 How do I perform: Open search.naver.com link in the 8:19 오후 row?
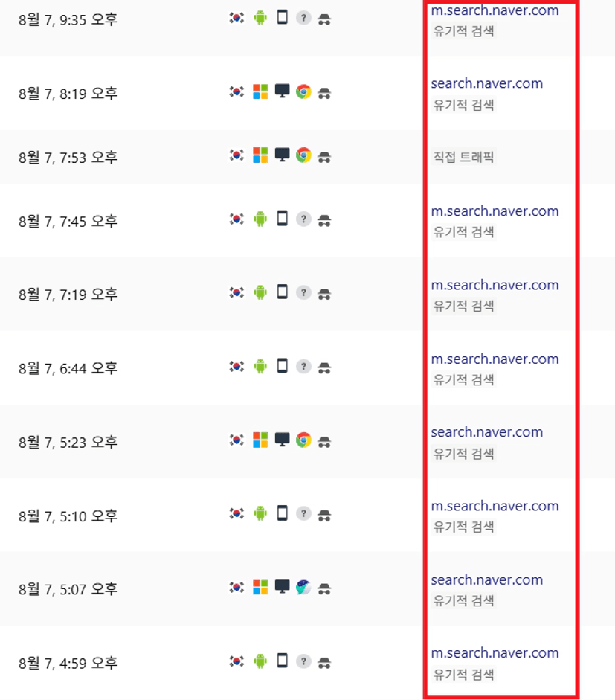tap(487, 83)
